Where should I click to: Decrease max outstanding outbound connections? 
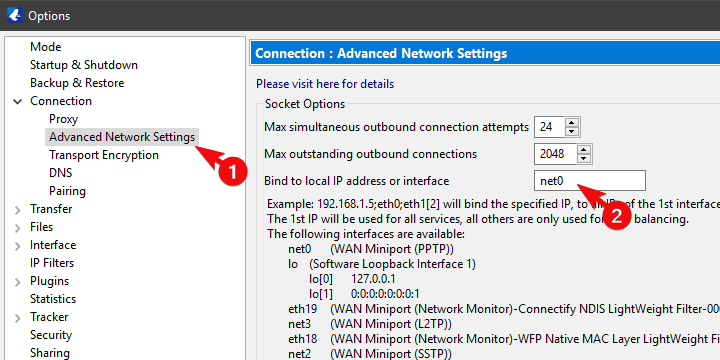pos(583,159)
